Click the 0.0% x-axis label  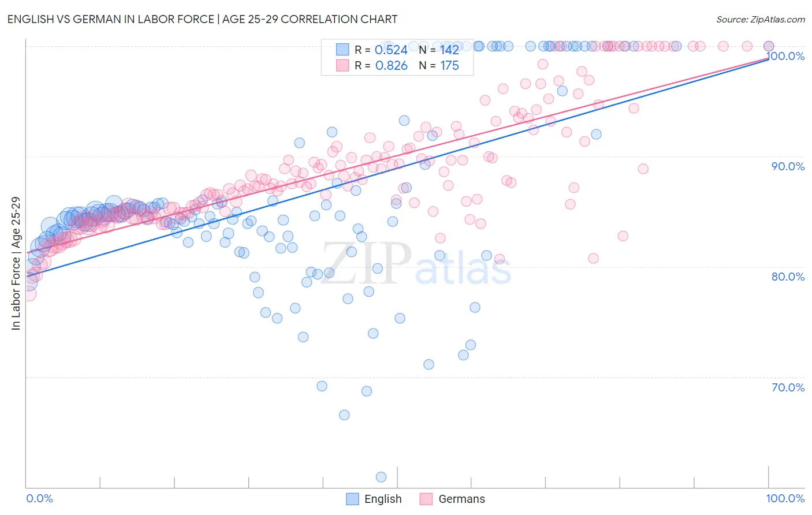[x=39, y=498]
